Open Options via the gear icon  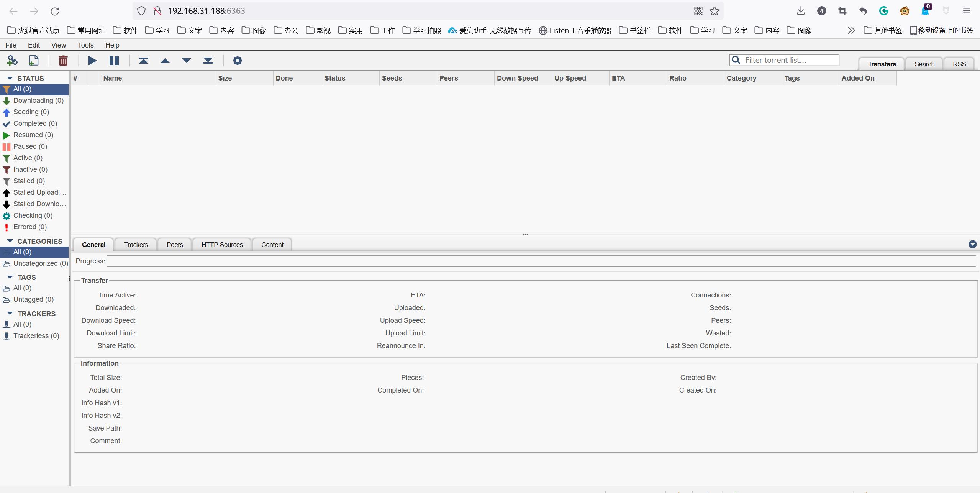click(x=238, y=61)
